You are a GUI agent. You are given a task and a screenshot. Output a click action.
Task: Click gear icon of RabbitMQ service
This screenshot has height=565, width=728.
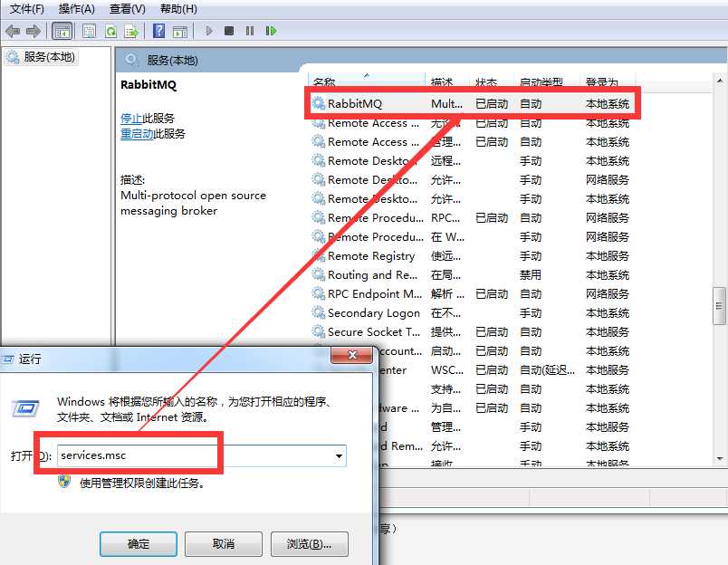coord(319,103)
